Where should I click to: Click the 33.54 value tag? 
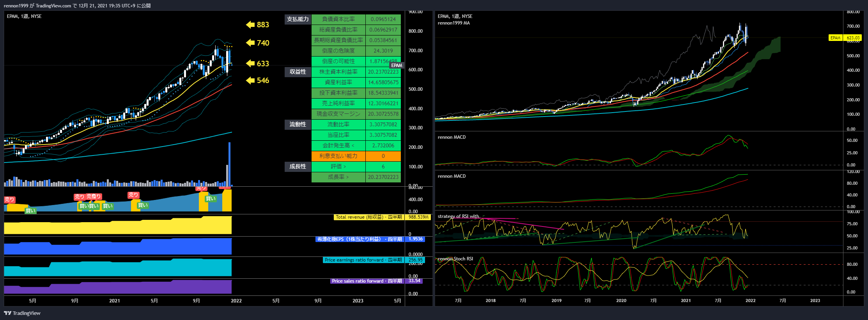[x=414, y=281]
